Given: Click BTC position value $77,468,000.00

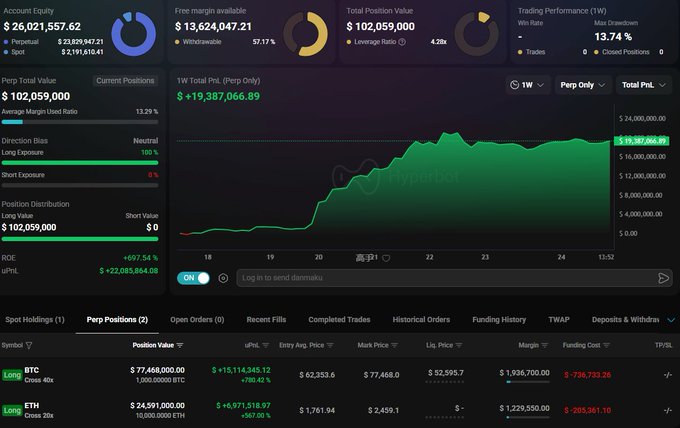Looking at the screenshot, I should (157, 370).
